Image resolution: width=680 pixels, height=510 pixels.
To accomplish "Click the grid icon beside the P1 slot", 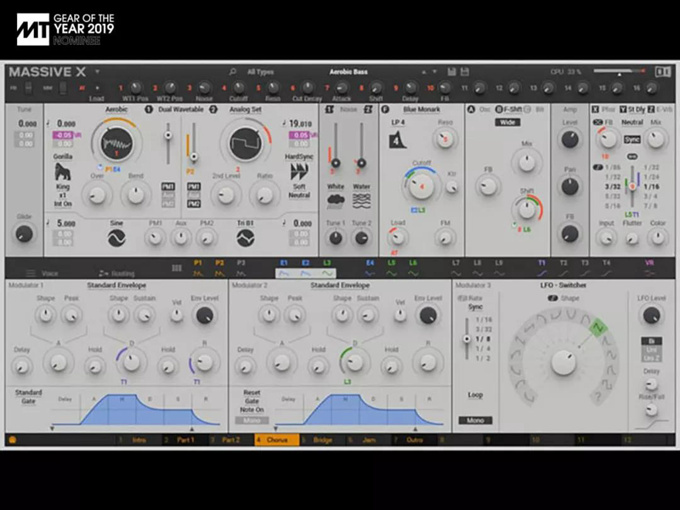I will click(x=177, y=268).
